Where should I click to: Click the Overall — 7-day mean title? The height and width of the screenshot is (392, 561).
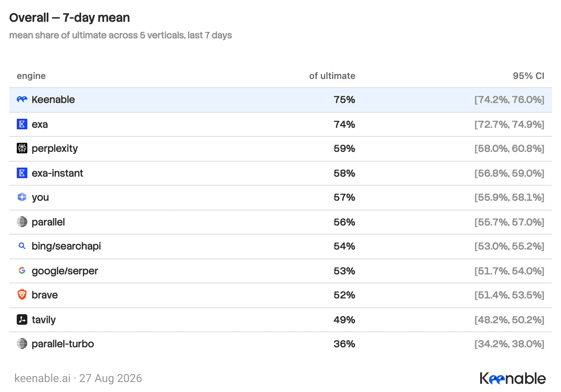70,18
